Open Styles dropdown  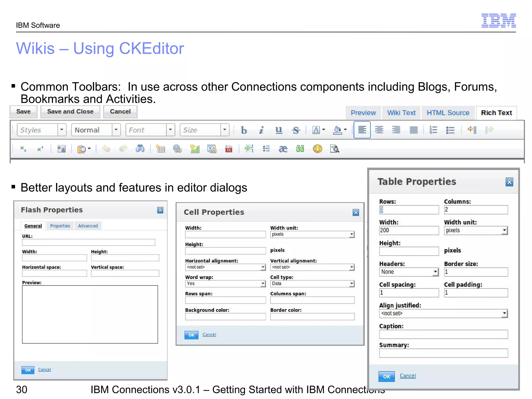click(x=42, y=130)
